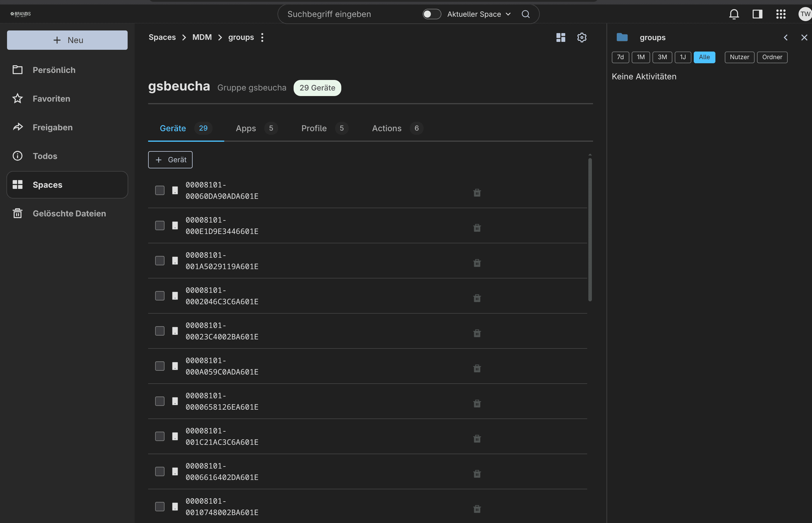Click the 29 Geräte badge
The height and width of the screenshot is (523, 812).
tap(317, 88)
